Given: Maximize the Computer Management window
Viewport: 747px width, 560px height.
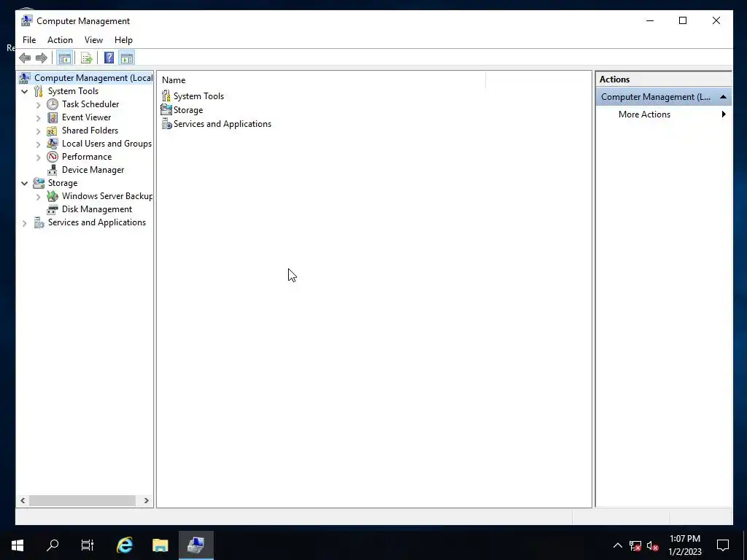Looking at the screenshot, I should (x=683, y=20).
